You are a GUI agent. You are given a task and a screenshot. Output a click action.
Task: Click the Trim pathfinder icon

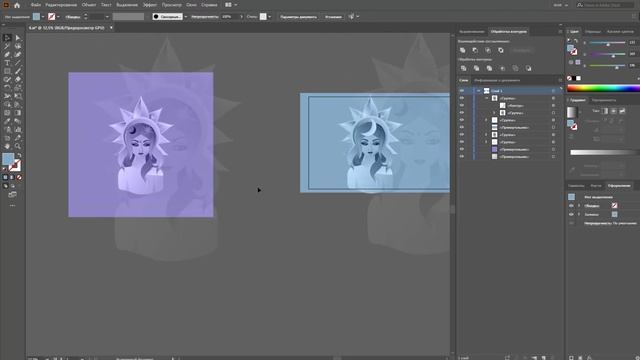(476, 68)
